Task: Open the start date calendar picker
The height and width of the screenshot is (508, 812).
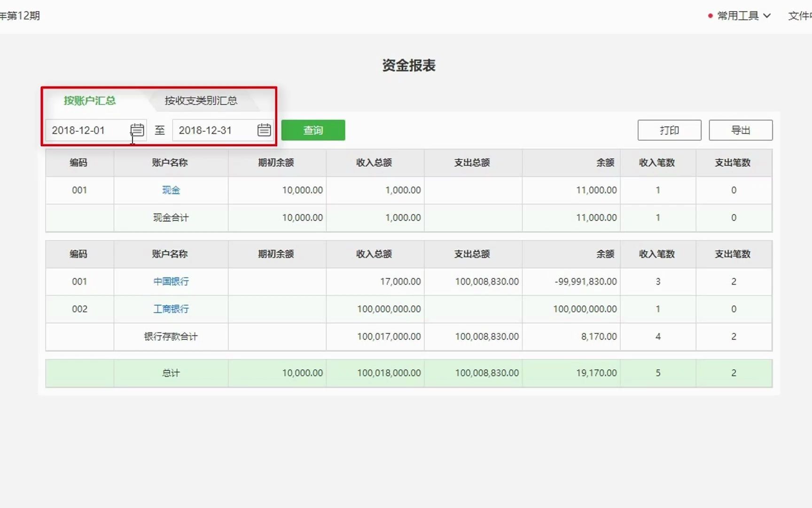Action: pos(137,130)
